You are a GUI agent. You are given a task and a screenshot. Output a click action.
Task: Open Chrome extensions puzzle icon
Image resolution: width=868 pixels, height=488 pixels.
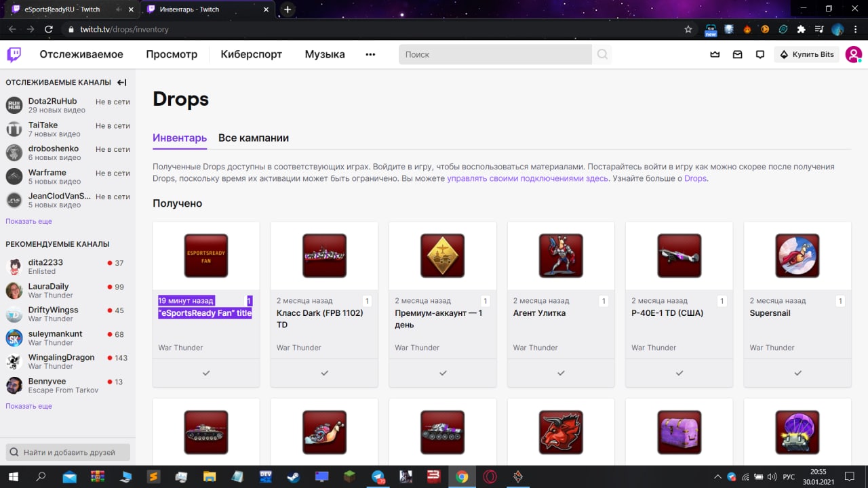(x=802, y=29)
